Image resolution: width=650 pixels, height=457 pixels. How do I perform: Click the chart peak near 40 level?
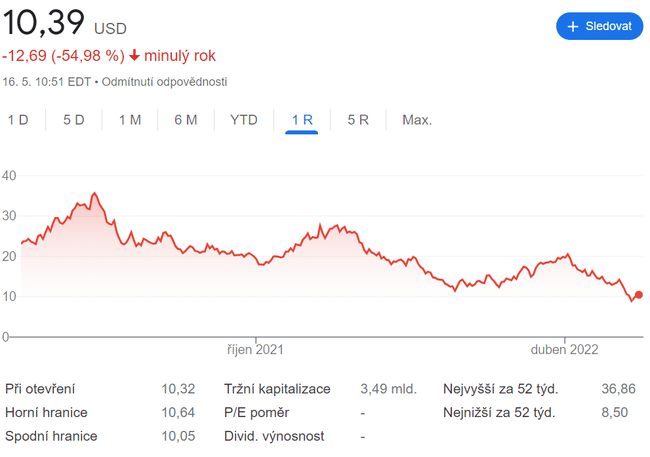94,193
